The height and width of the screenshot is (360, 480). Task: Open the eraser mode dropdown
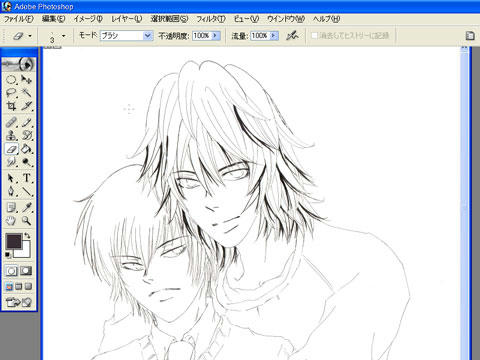click(126, 36)
